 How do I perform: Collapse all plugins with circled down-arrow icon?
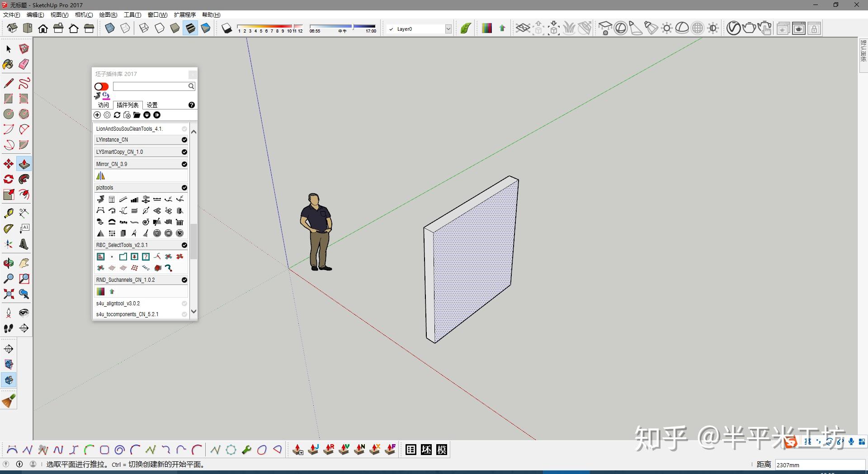pyautogui.click(x=147, y=115)
